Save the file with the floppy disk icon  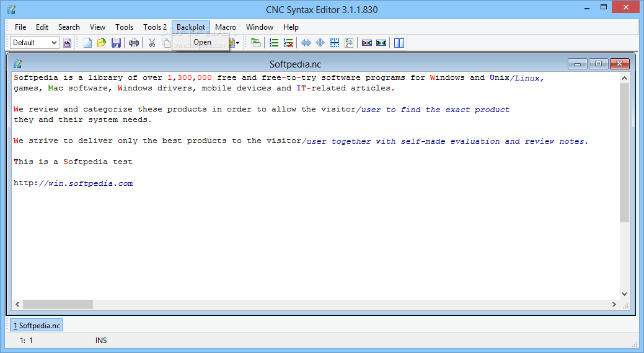click(117, 43)
